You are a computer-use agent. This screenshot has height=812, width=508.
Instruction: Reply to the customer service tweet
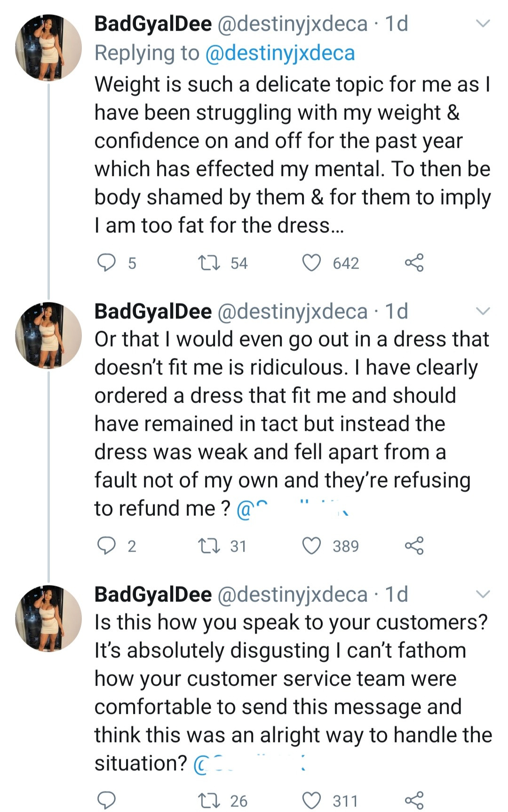tap(107, 800)
